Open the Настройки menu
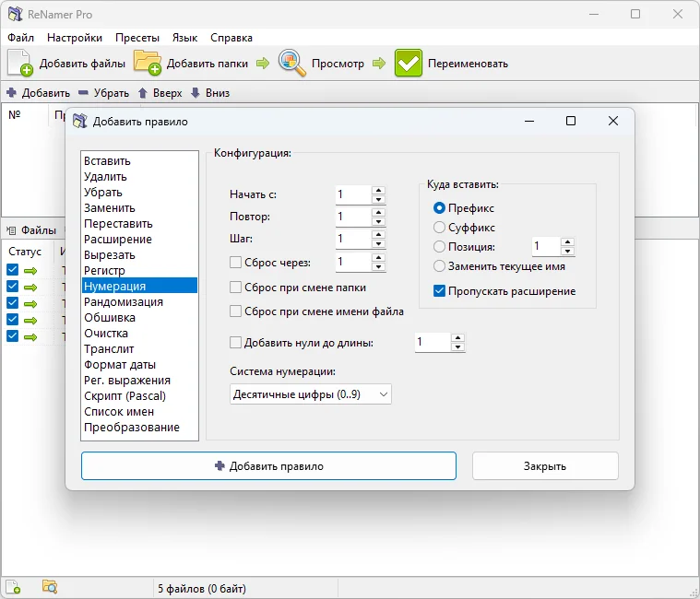 (75, 38)
